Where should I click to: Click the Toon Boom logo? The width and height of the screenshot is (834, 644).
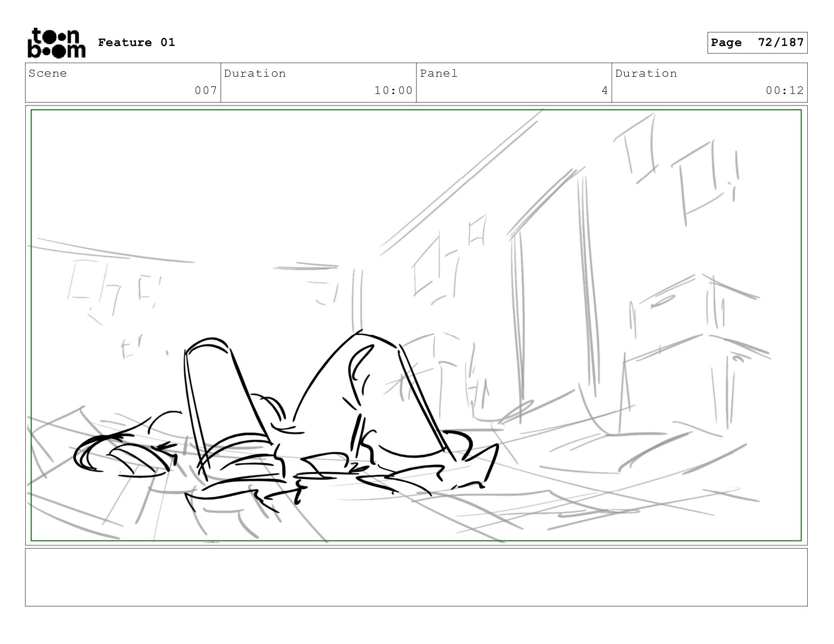56,43
